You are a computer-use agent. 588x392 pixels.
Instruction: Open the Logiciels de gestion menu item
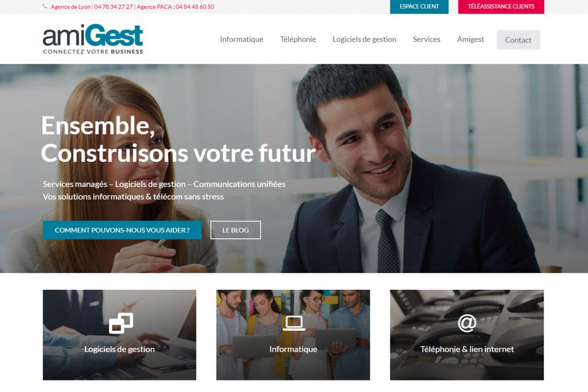[365, 40]
